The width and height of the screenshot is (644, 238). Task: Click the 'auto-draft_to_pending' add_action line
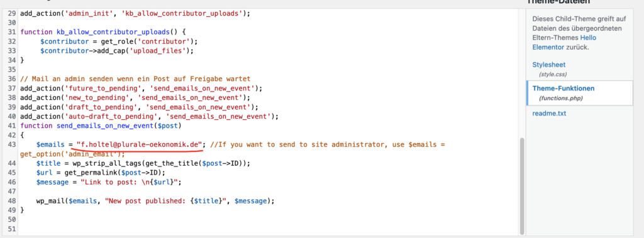[149, 117]
